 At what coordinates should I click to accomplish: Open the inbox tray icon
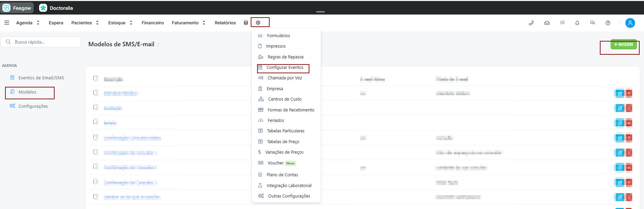547,23
